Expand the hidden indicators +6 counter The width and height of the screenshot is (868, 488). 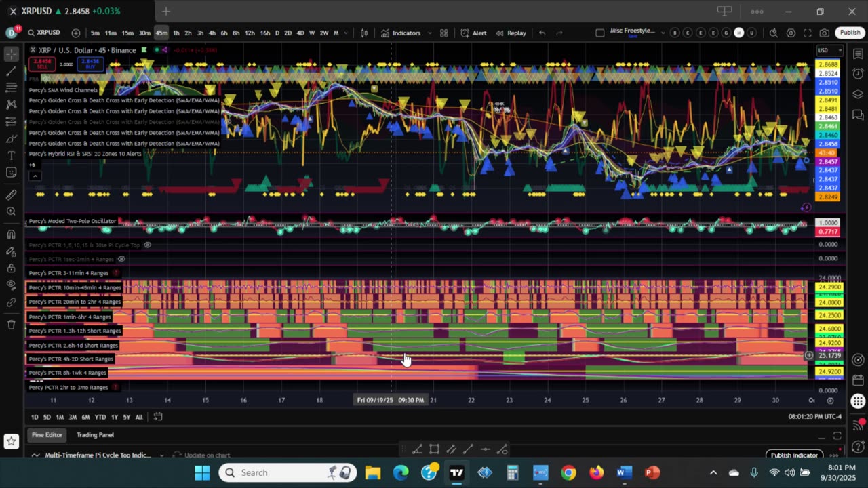click(33, 165)
